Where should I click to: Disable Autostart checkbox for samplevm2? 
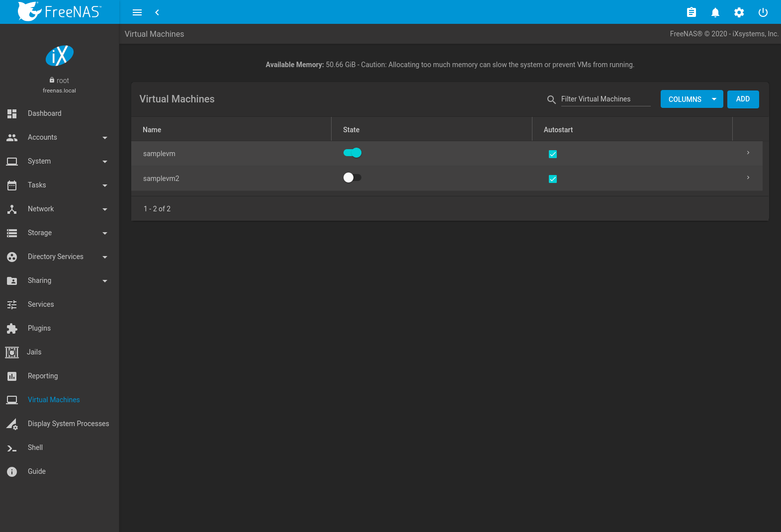pyautogui.click(x=552, y=179)
